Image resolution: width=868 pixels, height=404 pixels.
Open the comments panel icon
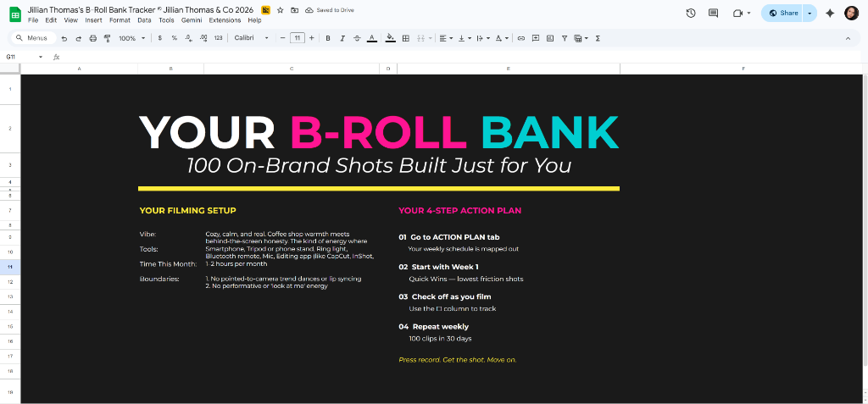click(x=713, y=13)
